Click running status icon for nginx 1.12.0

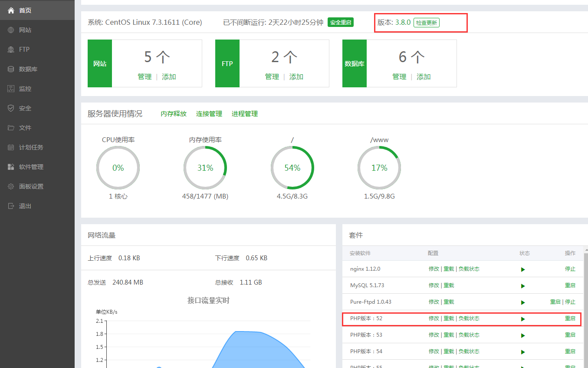click(x=523, y=269)
